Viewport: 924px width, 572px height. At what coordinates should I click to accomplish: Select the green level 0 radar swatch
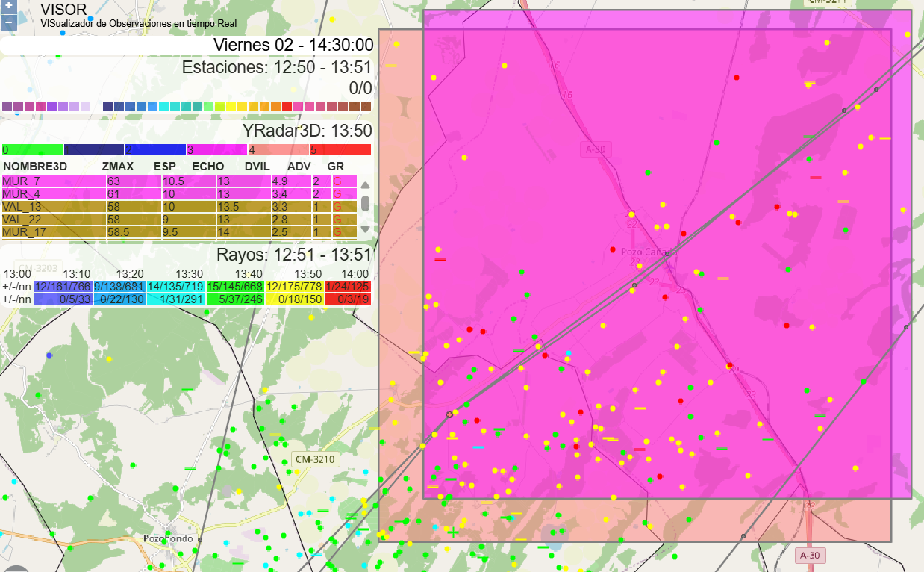tap(32, 149)
